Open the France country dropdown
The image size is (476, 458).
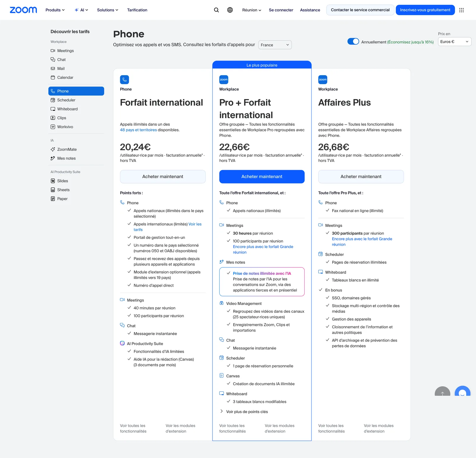275,45
